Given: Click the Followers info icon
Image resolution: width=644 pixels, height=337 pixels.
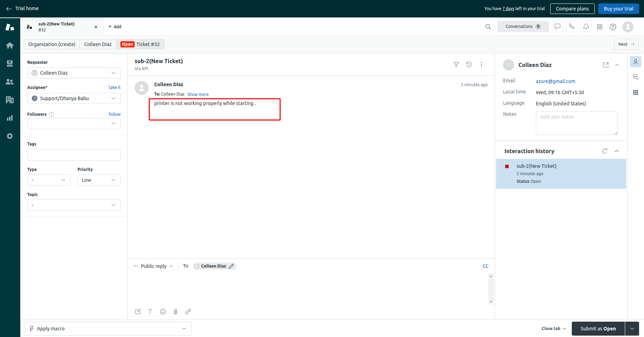Looking at the screenshot, I should 52,114.
